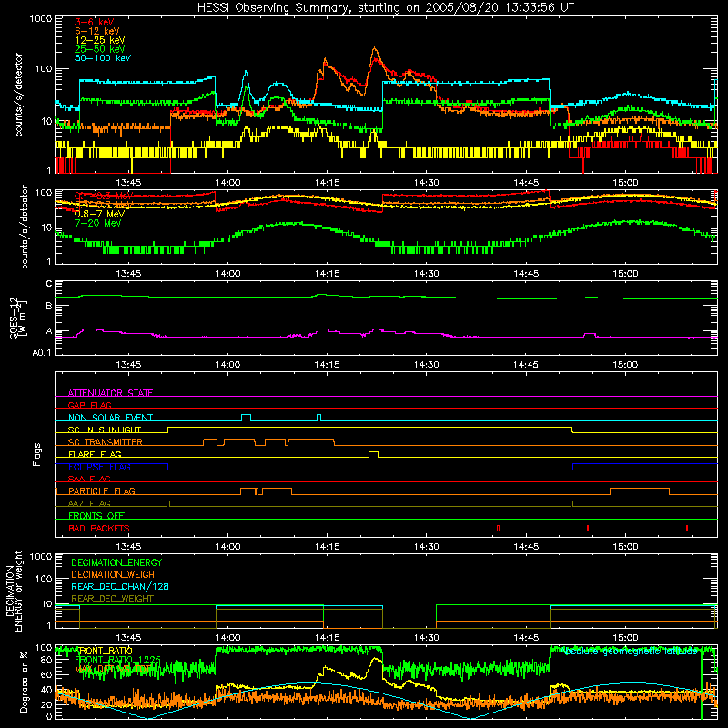This screenshot has height=728, width=728.
Task: Click the first NON_SOLAR_EVENT pulse near 14:02
Action: (x=246, y=417)
